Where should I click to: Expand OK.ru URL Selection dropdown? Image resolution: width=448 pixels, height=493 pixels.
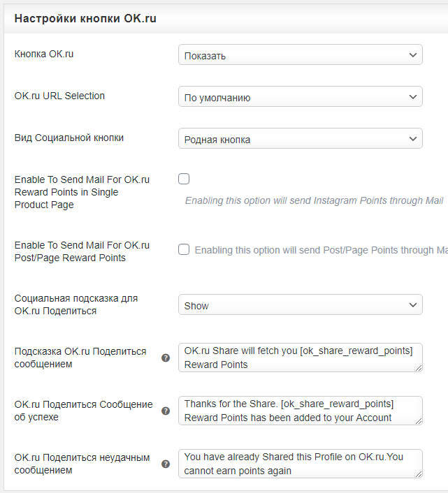(x=301, y=97)
